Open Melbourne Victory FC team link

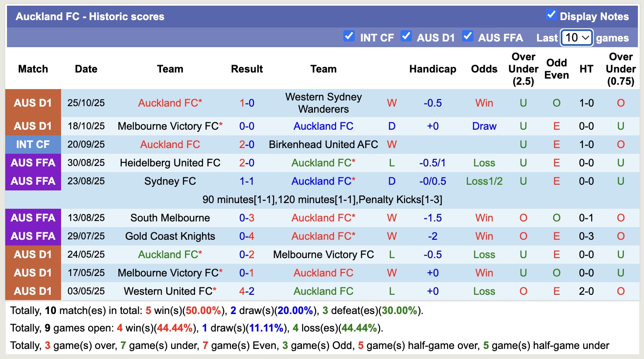[x=170, y=126]
